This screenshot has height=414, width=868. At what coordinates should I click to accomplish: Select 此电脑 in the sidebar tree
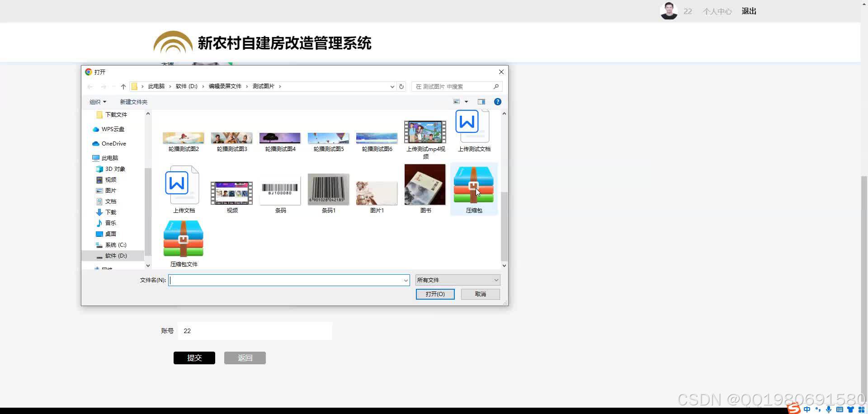click(110, 158)
